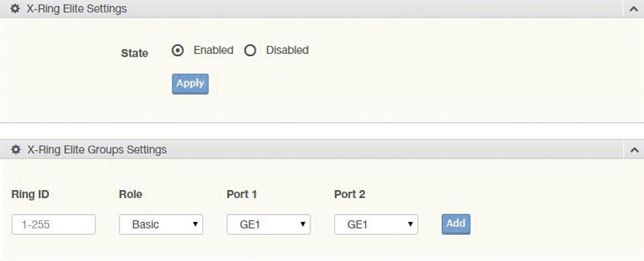Click the Disabled label text
The height and width of the screenshot is (261, 644).
coord(288,50)
